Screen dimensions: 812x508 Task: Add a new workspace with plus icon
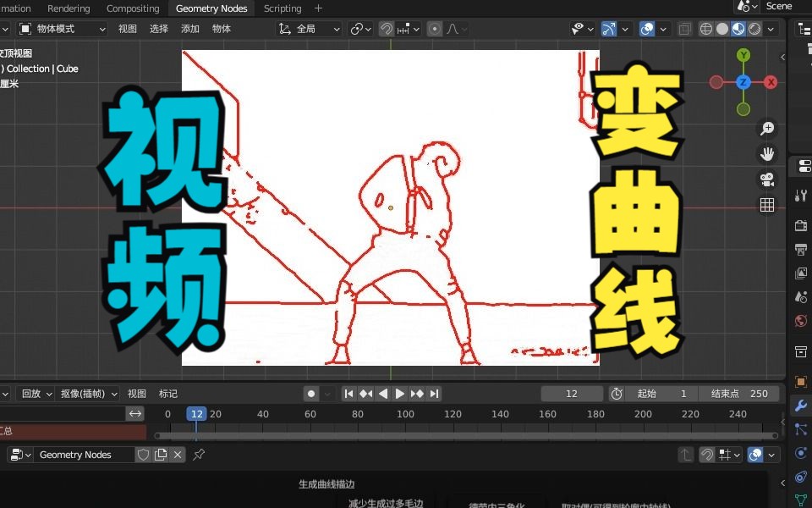[x=318, y=8]
